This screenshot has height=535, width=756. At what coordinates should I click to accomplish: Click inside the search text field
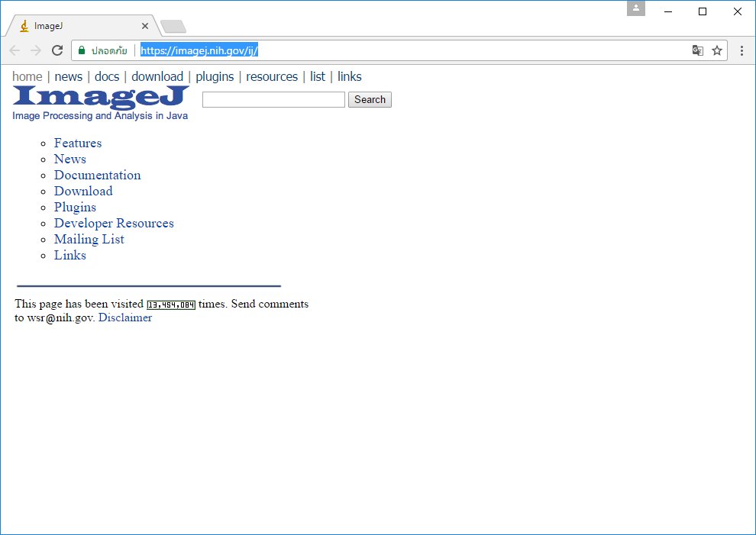(273, 99)
